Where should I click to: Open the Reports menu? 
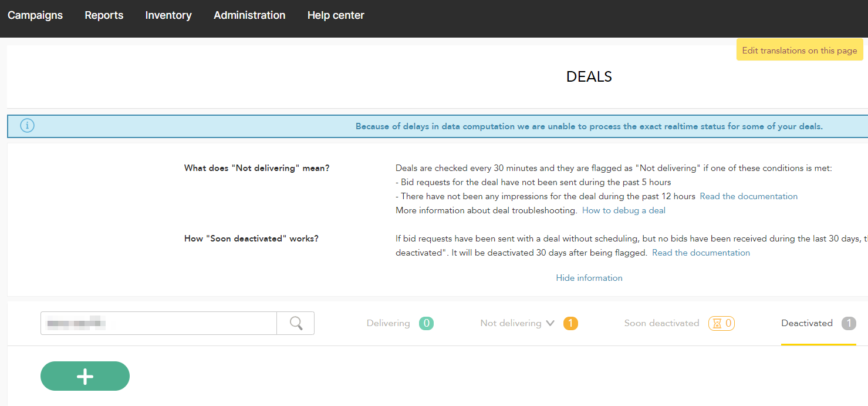pos(104,15)
